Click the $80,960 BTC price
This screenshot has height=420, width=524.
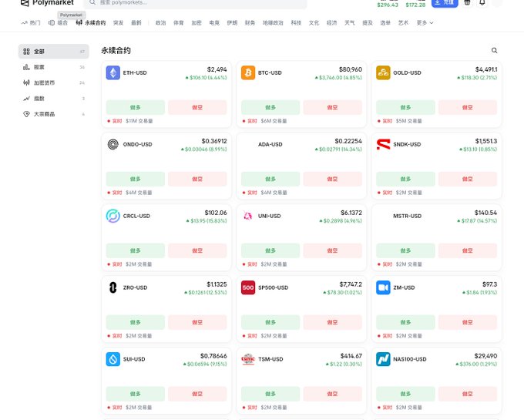pos(350,69)
